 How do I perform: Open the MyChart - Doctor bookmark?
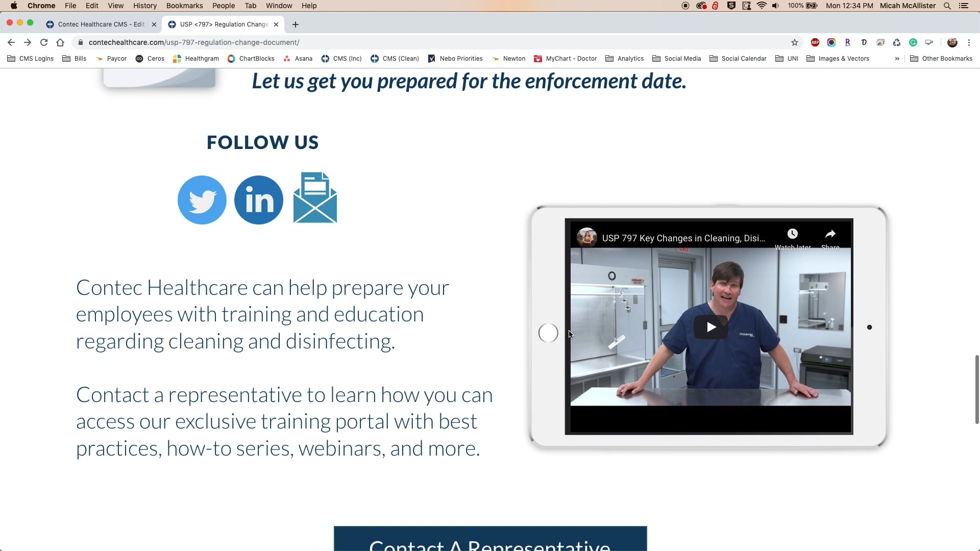[x=565, y=59]
